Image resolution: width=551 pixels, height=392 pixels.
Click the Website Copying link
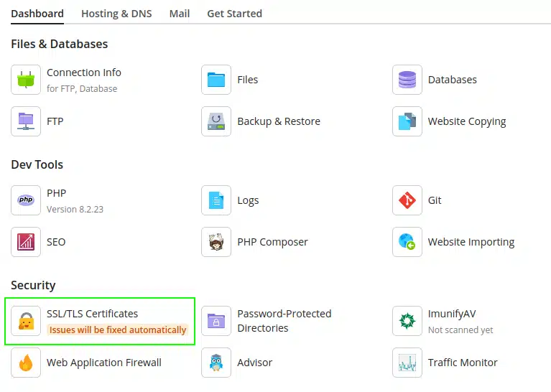[467, 121]
